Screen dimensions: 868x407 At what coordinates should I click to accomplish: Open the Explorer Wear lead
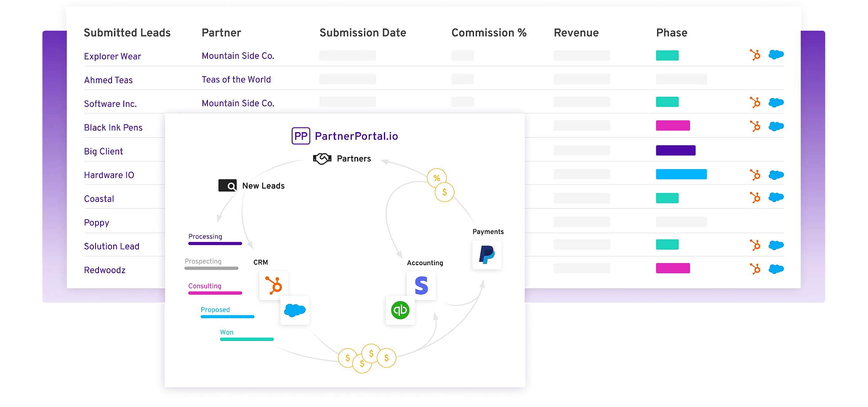click(x=112, y=56)
